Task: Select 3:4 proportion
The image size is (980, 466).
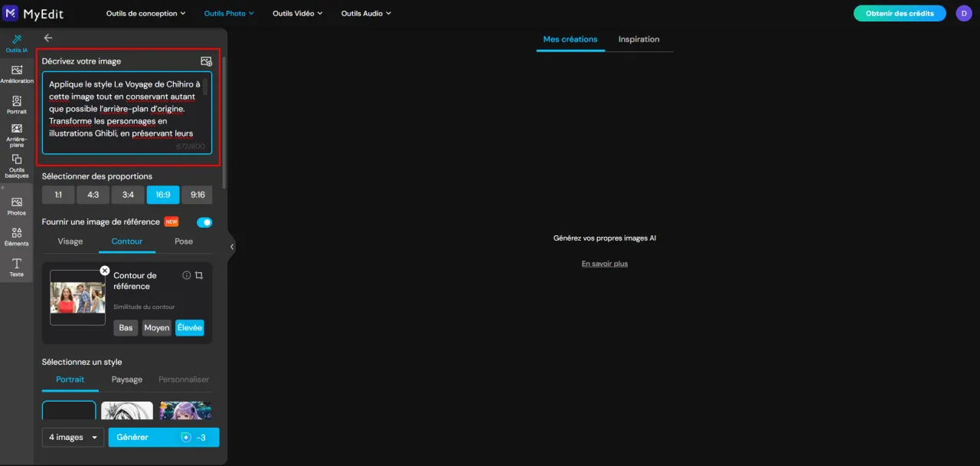Action: pos(128,195)
